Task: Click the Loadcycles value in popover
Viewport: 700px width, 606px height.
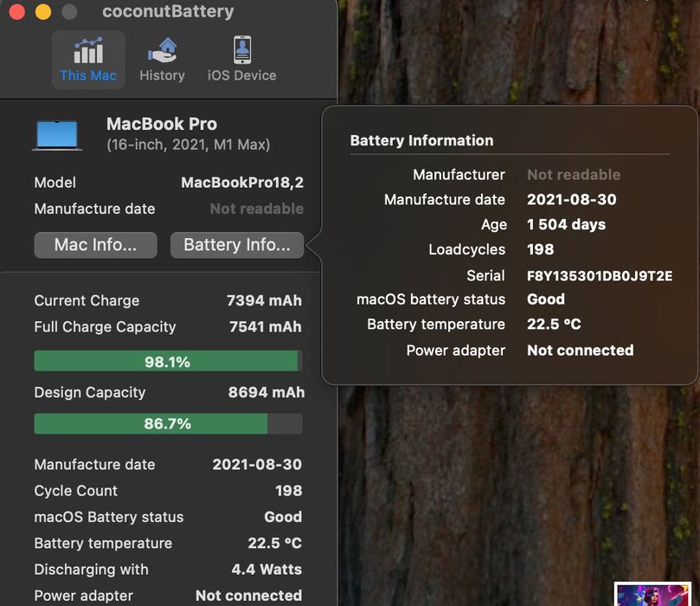Action: 540,249
